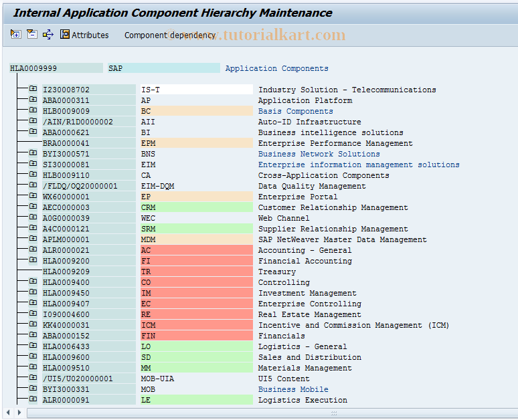Select root node ID HLA0009999

click(x=56, y=68)
